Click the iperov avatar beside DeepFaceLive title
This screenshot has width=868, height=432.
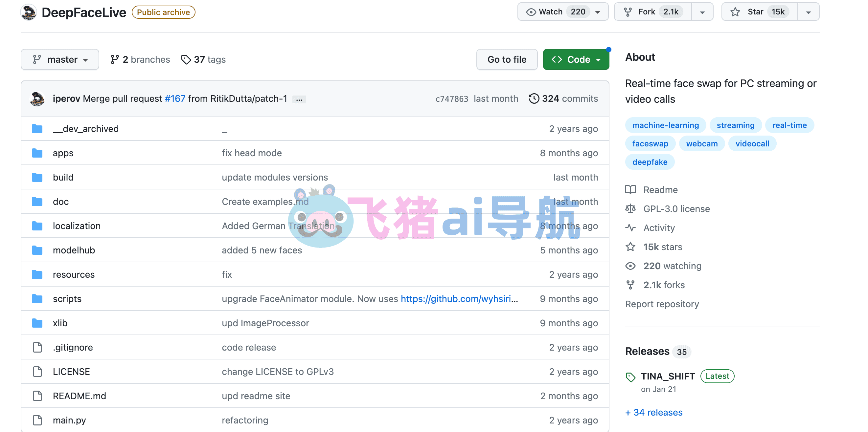pos(29,12)
